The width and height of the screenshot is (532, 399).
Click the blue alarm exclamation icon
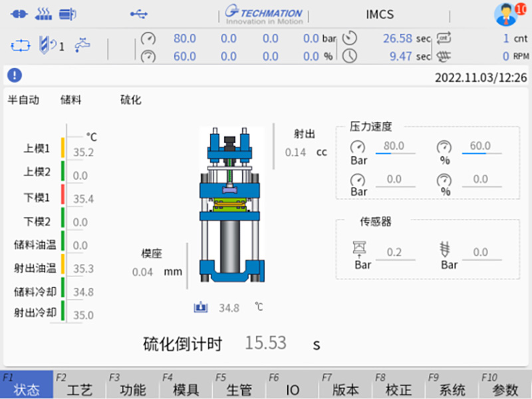(x=14, y=75)
